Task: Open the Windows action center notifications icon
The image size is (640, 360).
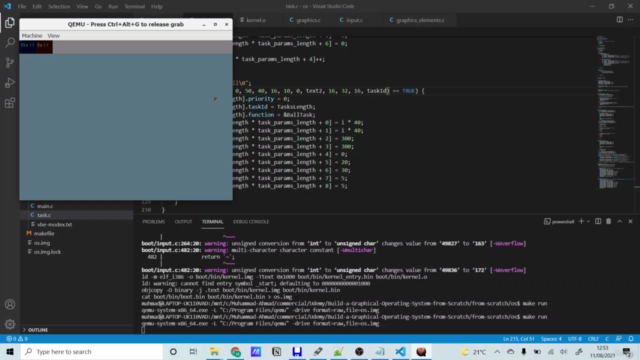Action: coord(627,352)
